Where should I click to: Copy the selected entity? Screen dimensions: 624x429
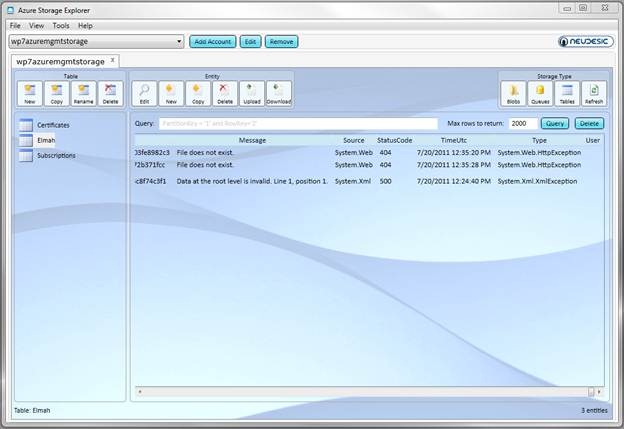click(x=198, y=94)
